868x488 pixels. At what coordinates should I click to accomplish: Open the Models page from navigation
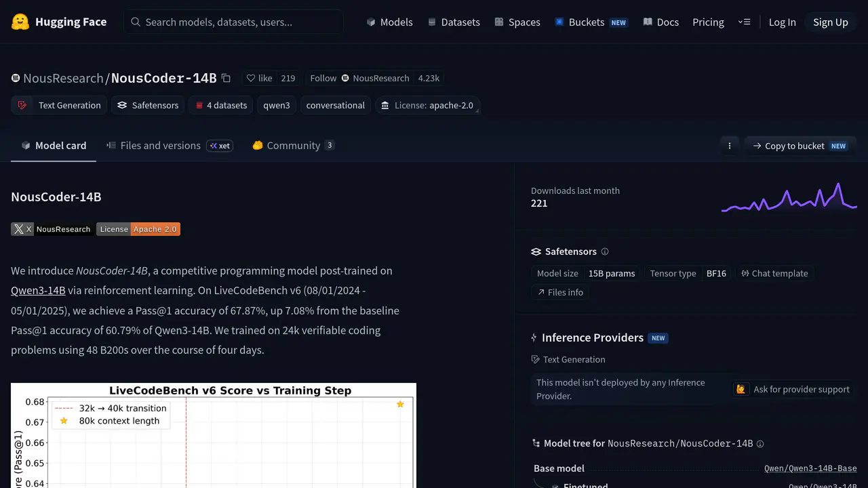[x=389, y=22]
